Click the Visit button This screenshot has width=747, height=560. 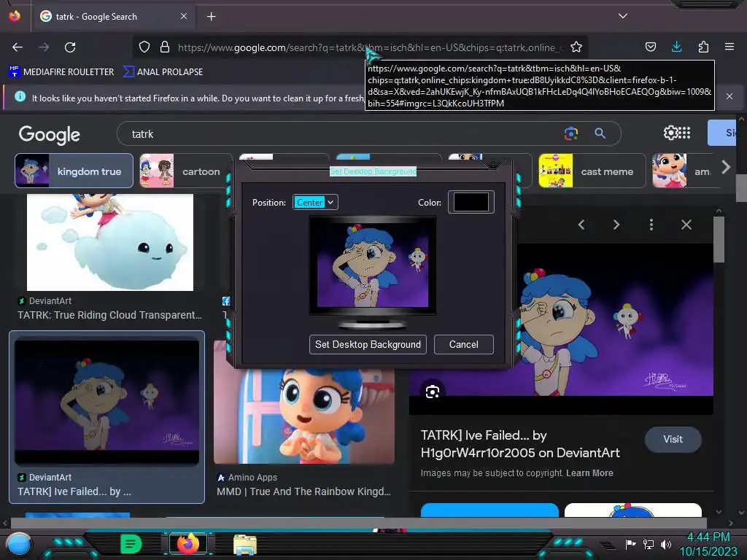click(673, 440)
